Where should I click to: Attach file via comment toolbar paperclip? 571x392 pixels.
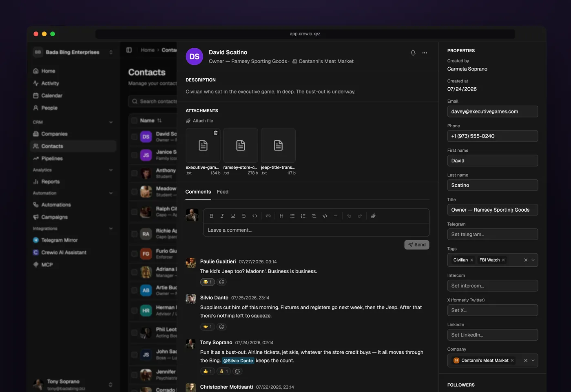(373, 216)
